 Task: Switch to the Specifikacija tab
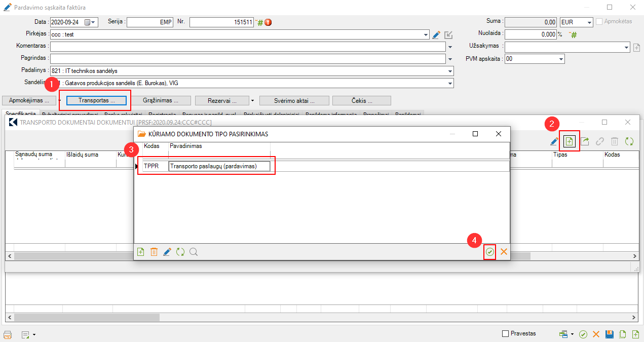(x=21, y=114)
